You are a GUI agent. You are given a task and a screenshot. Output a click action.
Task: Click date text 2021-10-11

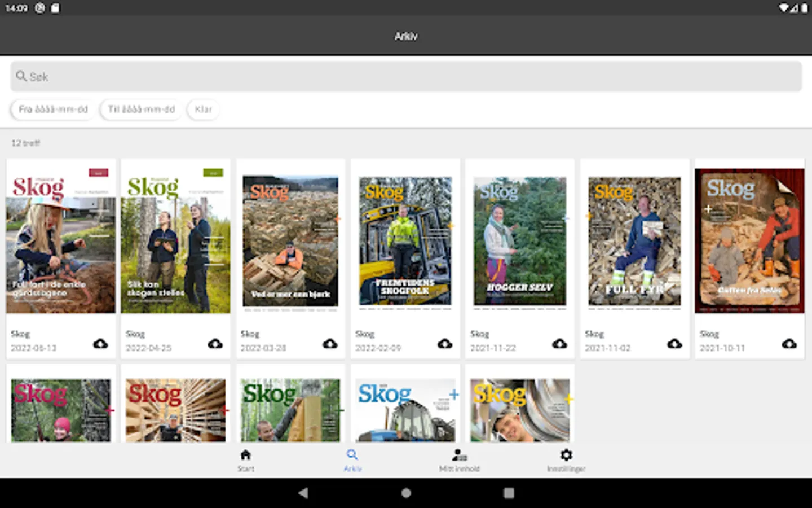pos(722,348)
